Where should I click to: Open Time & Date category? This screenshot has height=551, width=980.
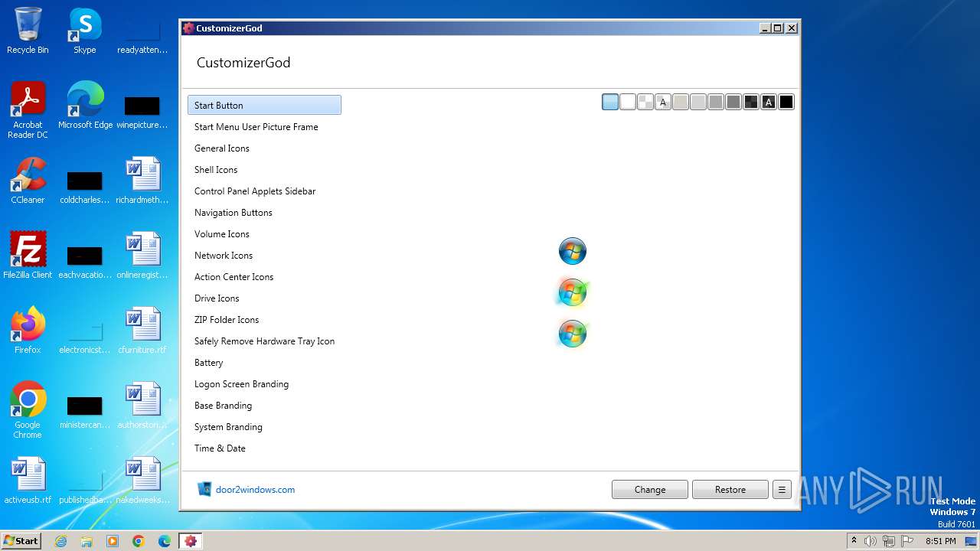coord(264,448)
